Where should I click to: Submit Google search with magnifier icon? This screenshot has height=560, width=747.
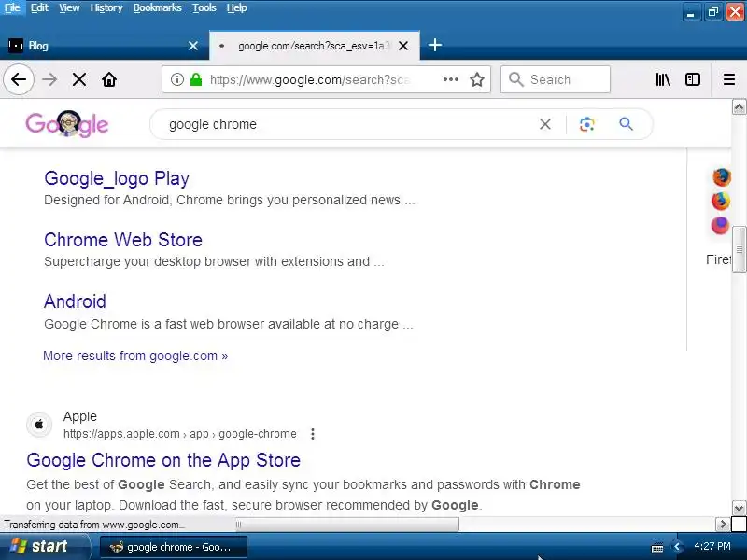click(x=626, y=124)
